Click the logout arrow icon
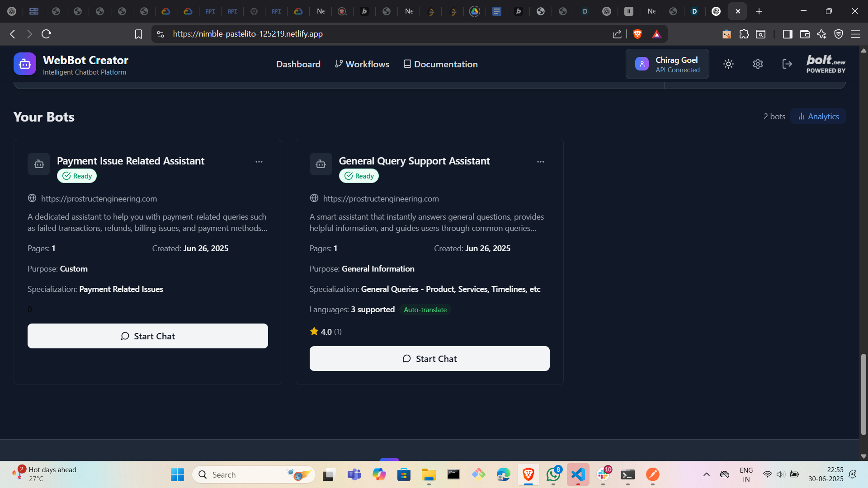868x488 pixels. (x=787, y=64)
